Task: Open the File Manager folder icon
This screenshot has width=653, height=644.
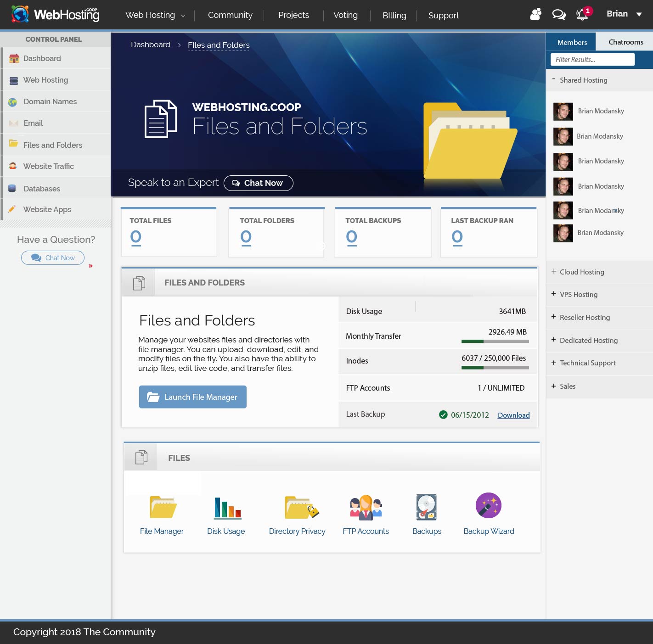Action: [x=163, y=507]
